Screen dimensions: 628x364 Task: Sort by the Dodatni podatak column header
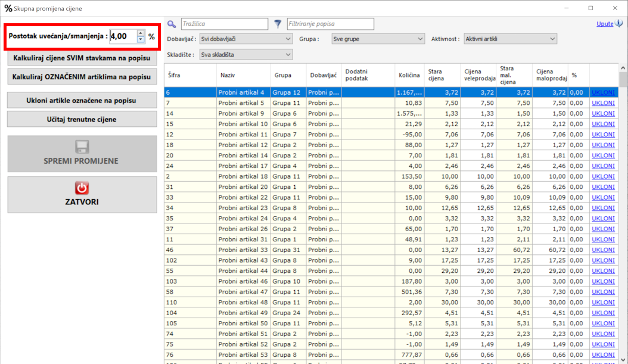[x=368, y=75]
